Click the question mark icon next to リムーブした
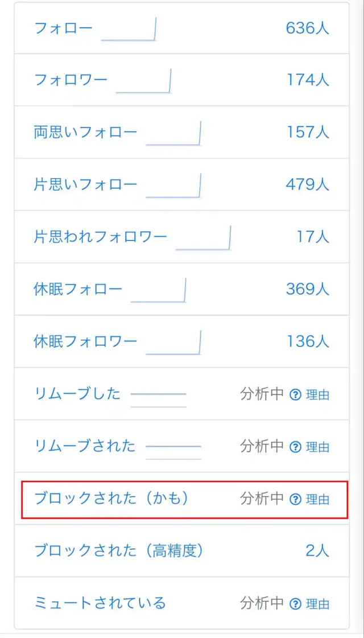The height and width of the screenshot is (638, 364). pos(295,394)
